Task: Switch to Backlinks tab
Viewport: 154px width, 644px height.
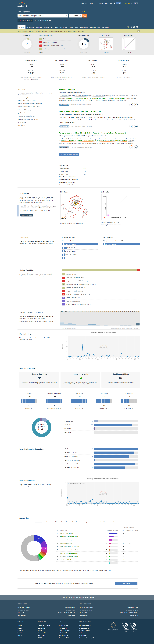Action: pos(39,27)
